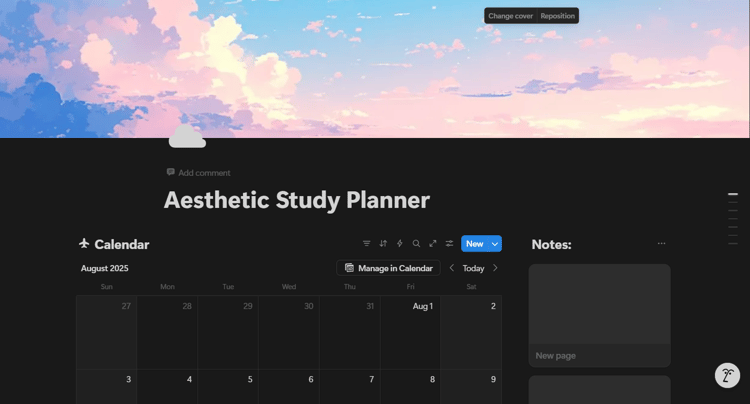
Task: Open the calendar view settings sliders icon
Action: coord(449,243)
